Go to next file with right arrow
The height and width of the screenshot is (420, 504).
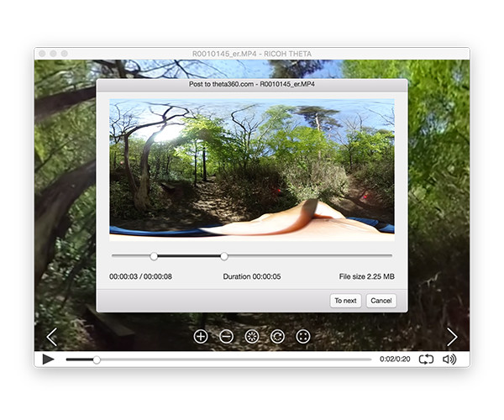pyautogui.click(x=452, y=337)
